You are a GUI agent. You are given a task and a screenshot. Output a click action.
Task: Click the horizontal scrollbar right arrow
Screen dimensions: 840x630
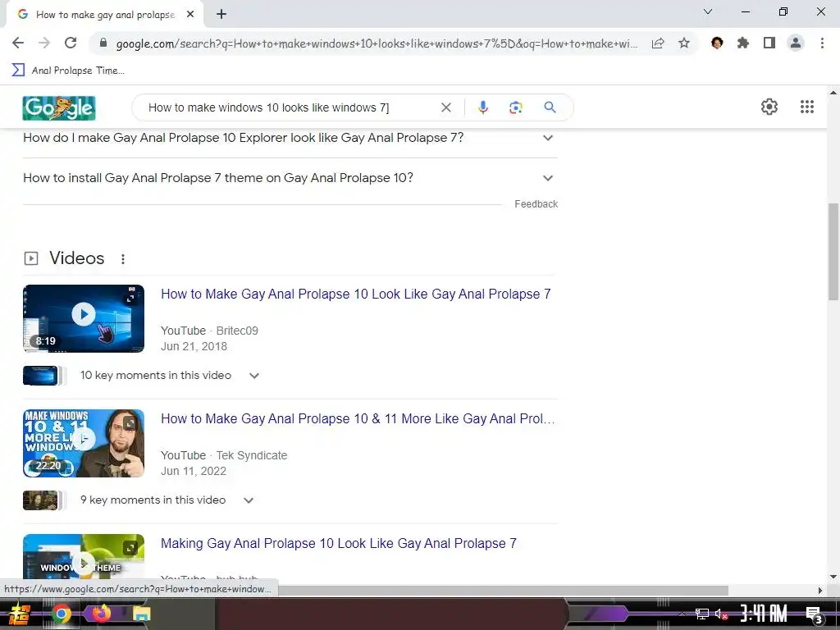click(x=820, y=591)
